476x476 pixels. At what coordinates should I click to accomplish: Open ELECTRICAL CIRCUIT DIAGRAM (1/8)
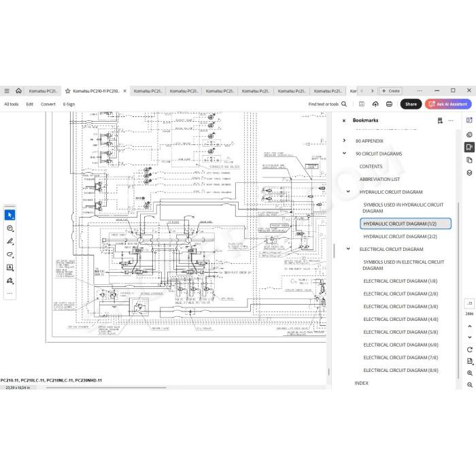coord(400,281)
